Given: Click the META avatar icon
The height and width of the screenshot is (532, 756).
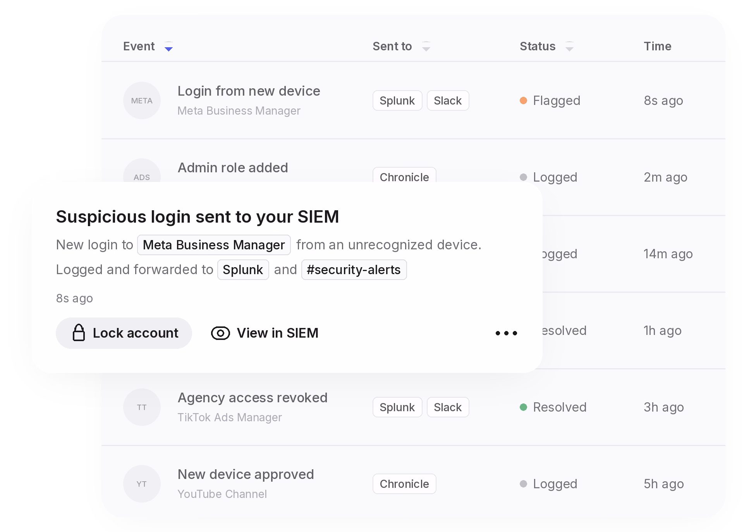Looking at the screenshot, I should tap(142, 101).
